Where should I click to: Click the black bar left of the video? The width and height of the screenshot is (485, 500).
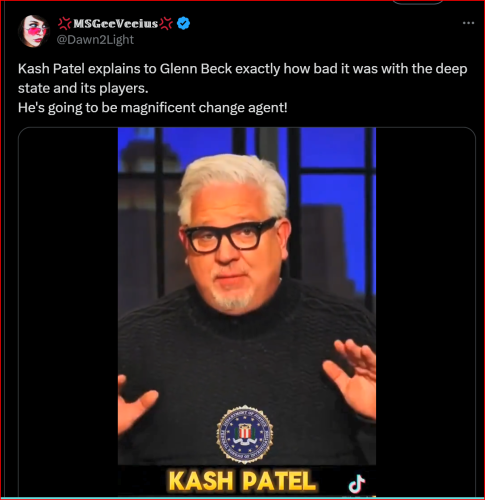[x=68, y=312]
